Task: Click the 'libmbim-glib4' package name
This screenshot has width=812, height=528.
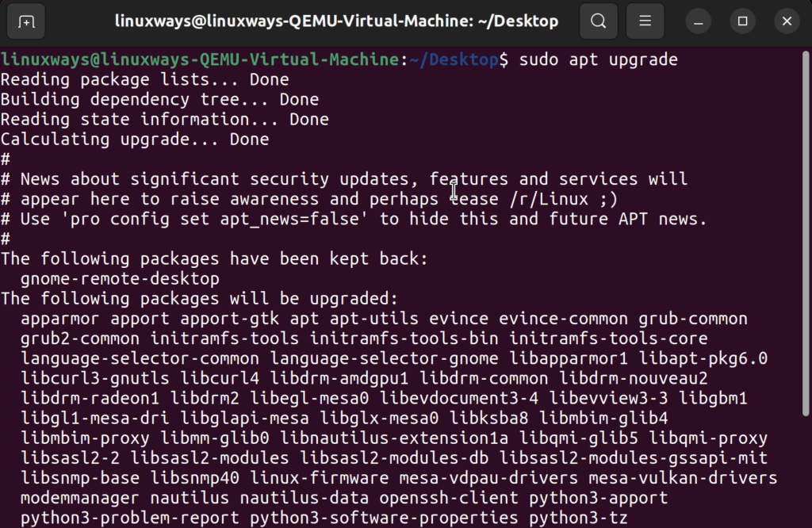Action: click(x=603, y=419)
